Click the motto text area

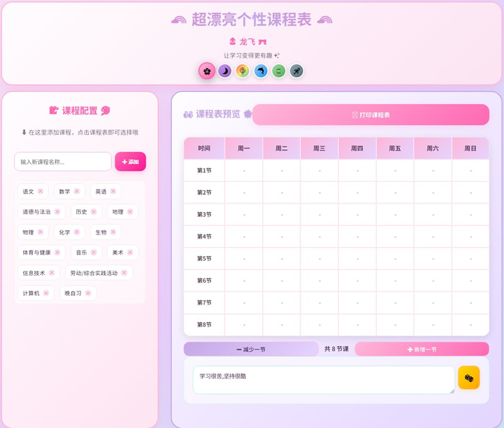pos(323,380)
